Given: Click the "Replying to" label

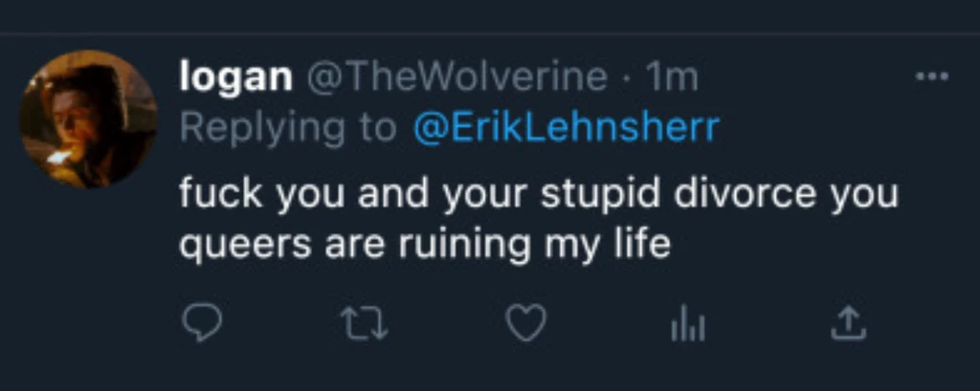Looking at the screenshot, I should coord(287,127).
